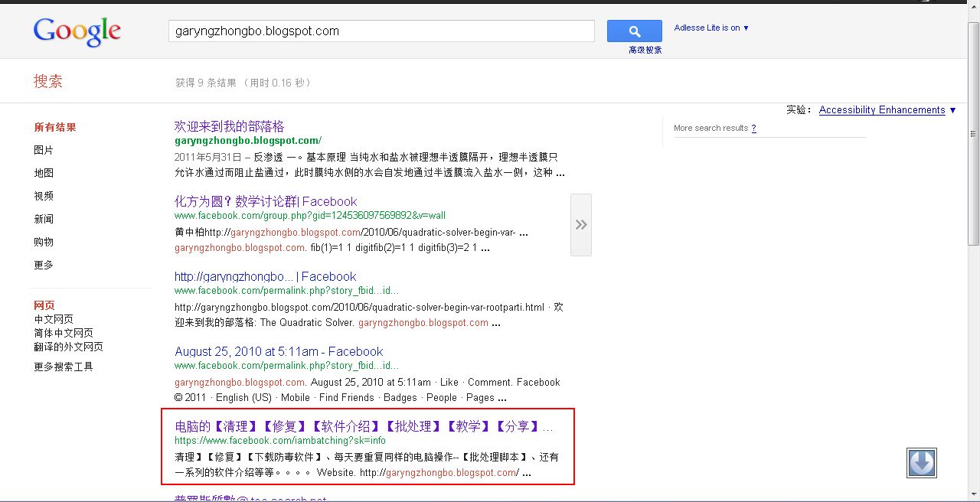
Task: Select the 网页 web filter
Action: [44, 305]
